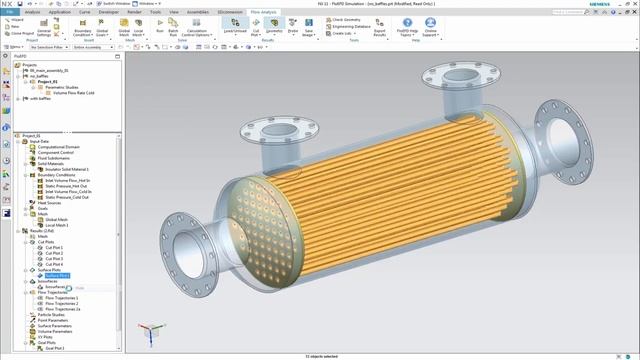640x360 pixels.
Task: Select Volume Parameters item
Action: (55, 332)
